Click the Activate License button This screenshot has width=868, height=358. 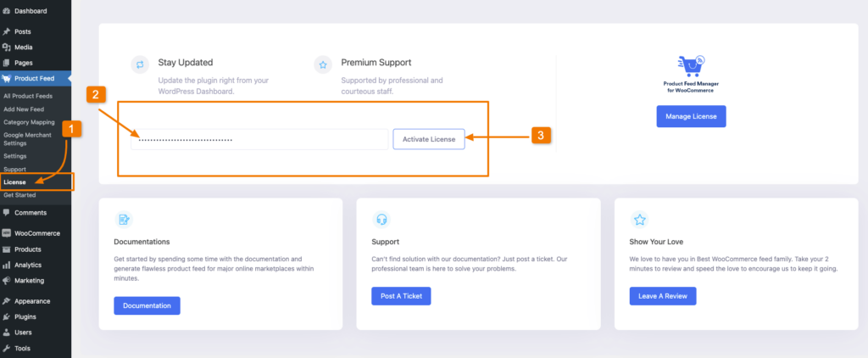click(429, 139)
